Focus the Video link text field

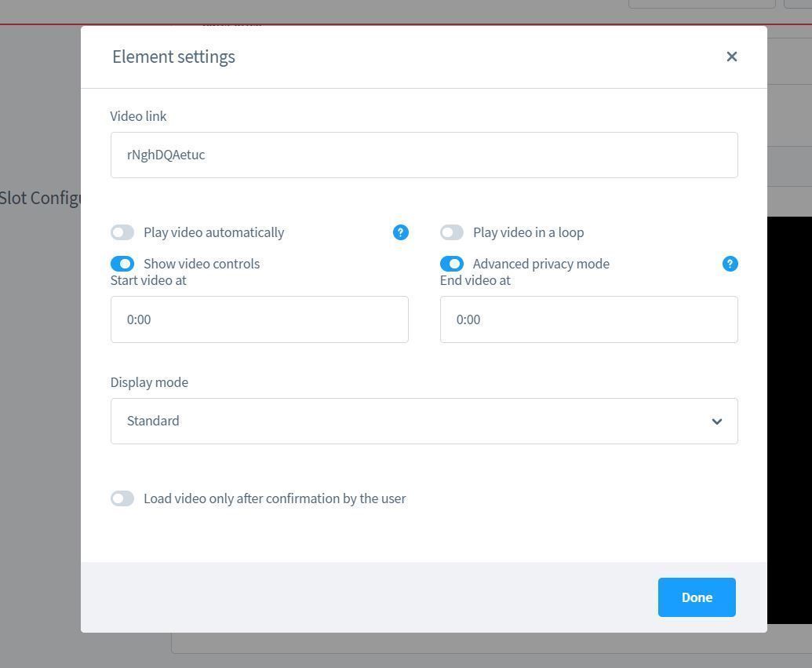point(424,155)
